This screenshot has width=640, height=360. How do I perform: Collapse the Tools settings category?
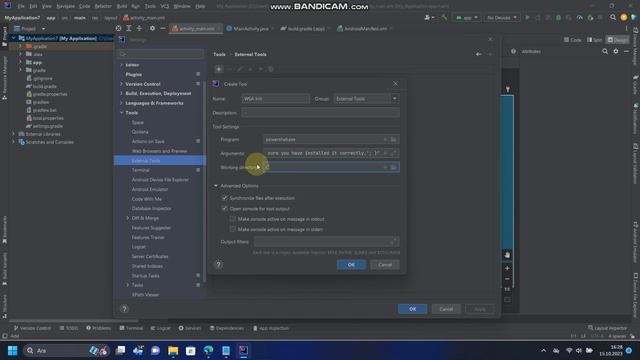pos(121,113)
